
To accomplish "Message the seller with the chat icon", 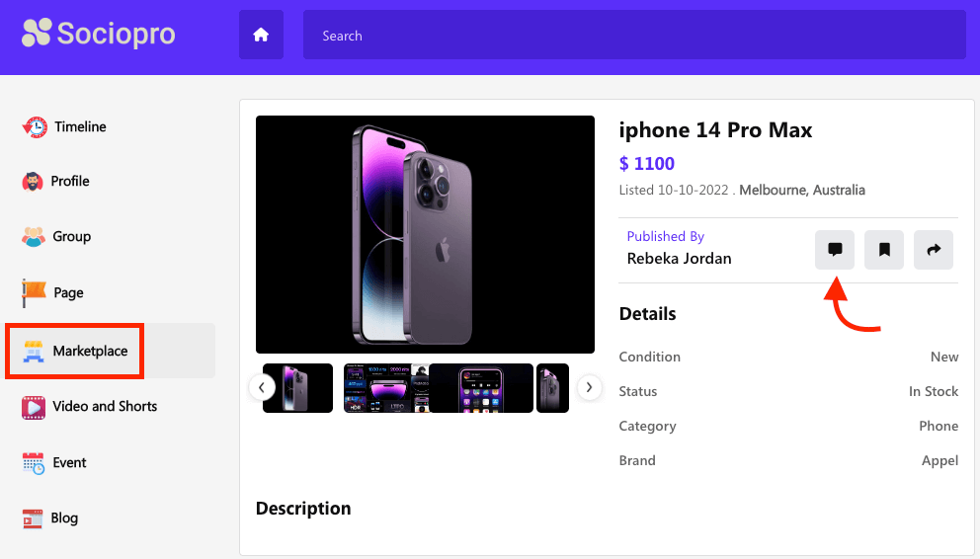I will (835, 250).
